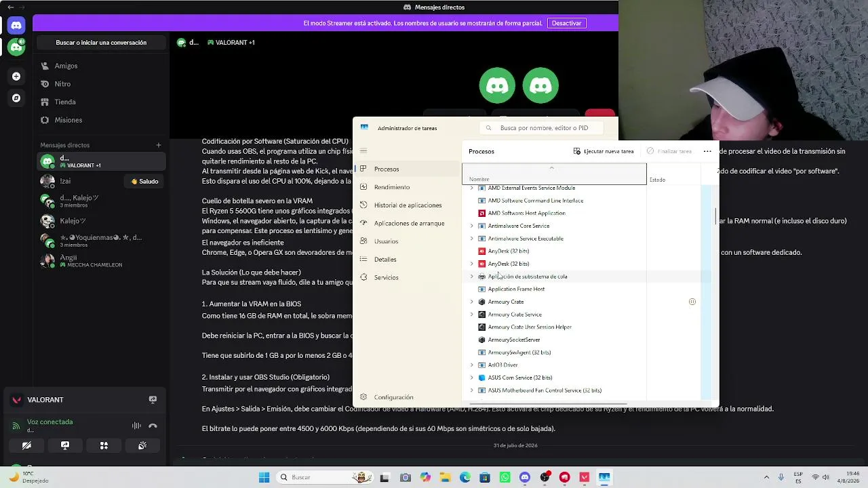Toggle camera in Discord voice panel

coord(26,445)
